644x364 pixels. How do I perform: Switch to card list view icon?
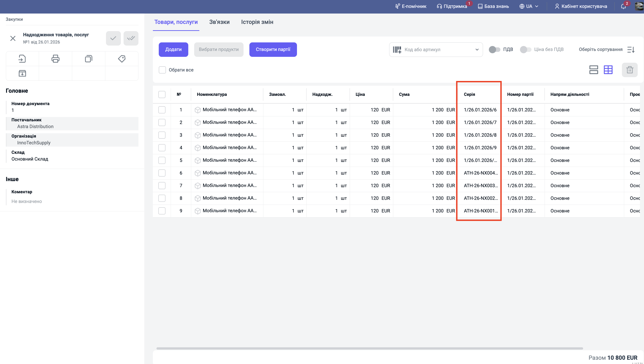click(593, 70)
